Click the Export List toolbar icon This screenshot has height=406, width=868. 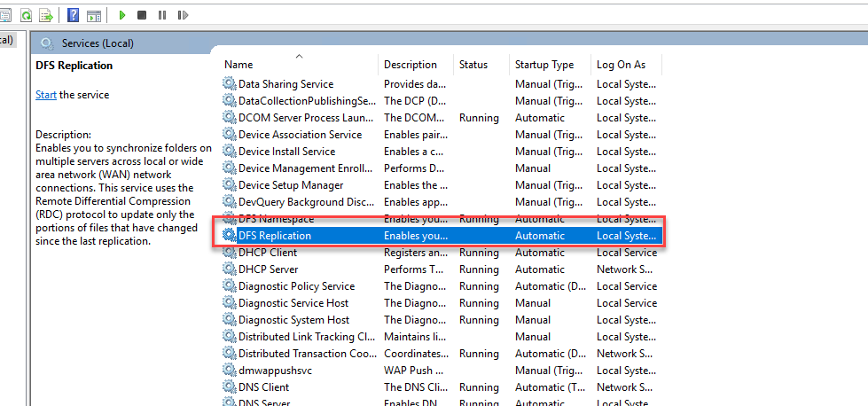(x=46, y=15)
